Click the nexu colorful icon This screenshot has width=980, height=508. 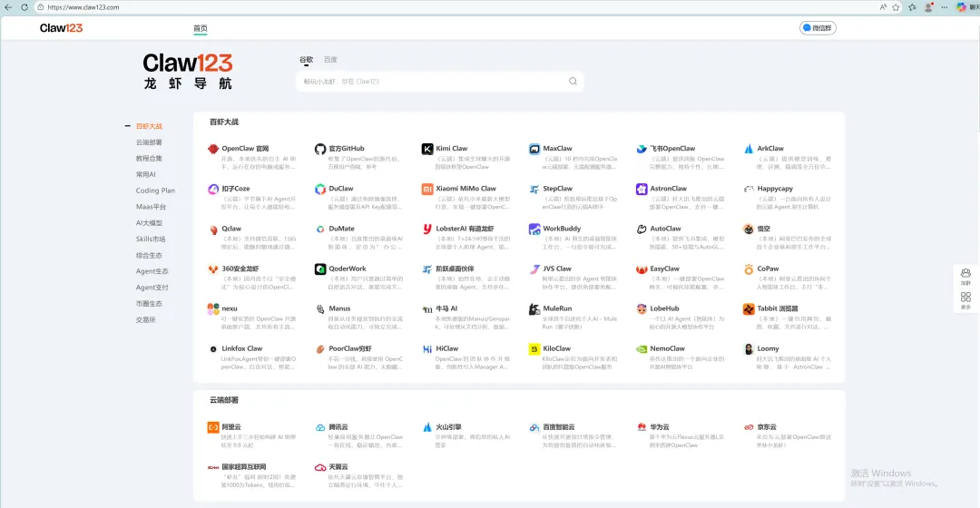pyautogui.click(x=213, y=308)
